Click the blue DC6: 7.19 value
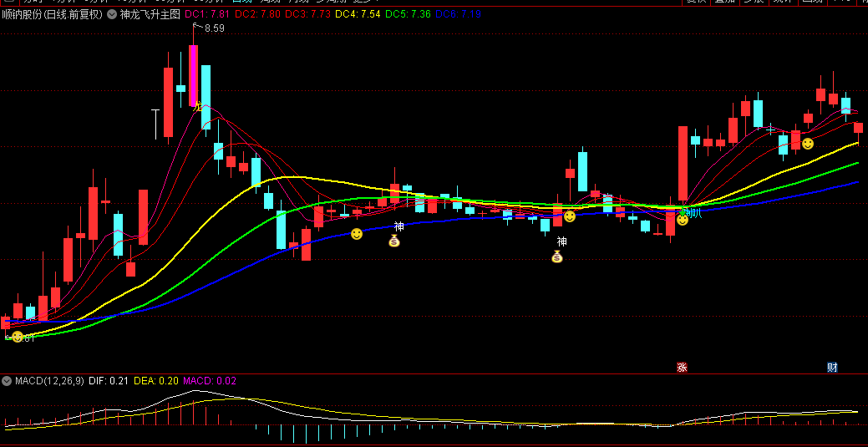The image size is (868, 447). (x=459, y=14)
